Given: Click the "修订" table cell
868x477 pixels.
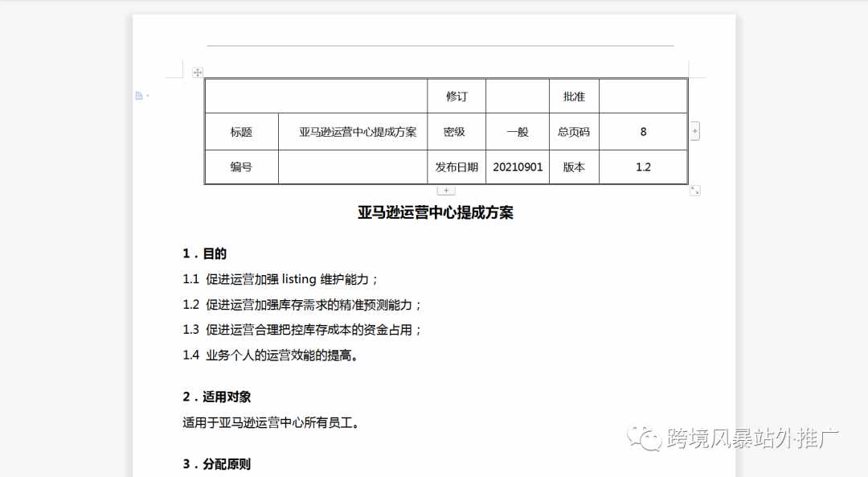Looking at the screenshot, I should pyautogui.click(x=457, y=97).
